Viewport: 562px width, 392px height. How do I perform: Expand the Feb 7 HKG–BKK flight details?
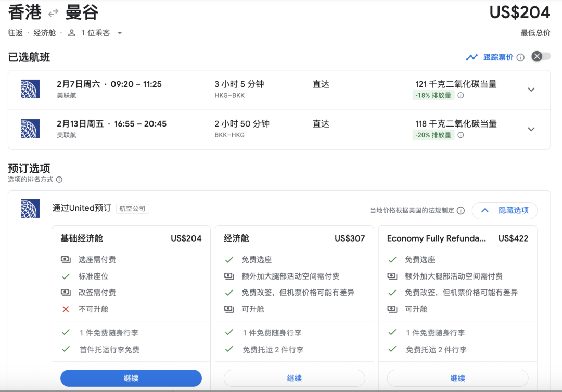531,90
